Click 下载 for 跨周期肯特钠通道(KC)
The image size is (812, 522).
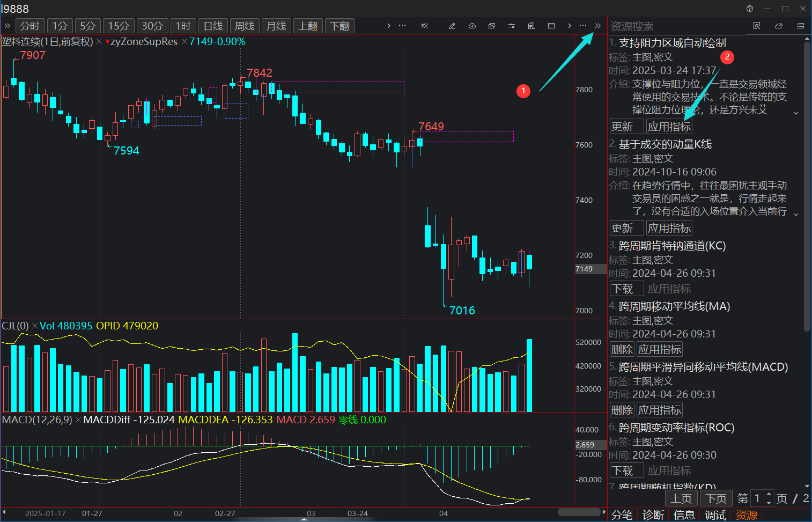627,289
